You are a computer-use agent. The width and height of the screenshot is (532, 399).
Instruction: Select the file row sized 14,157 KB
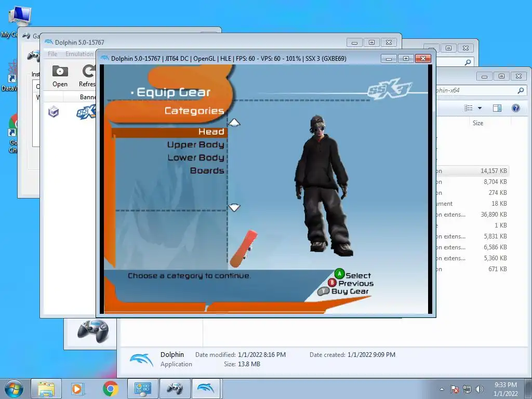[472, 171]
